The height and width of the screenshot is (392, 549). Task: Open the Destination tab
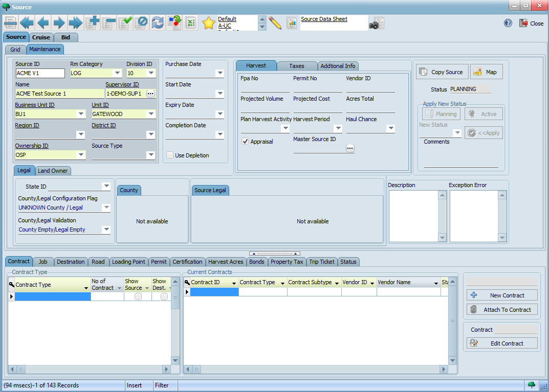pyautogui.click(x=71, y=262)
